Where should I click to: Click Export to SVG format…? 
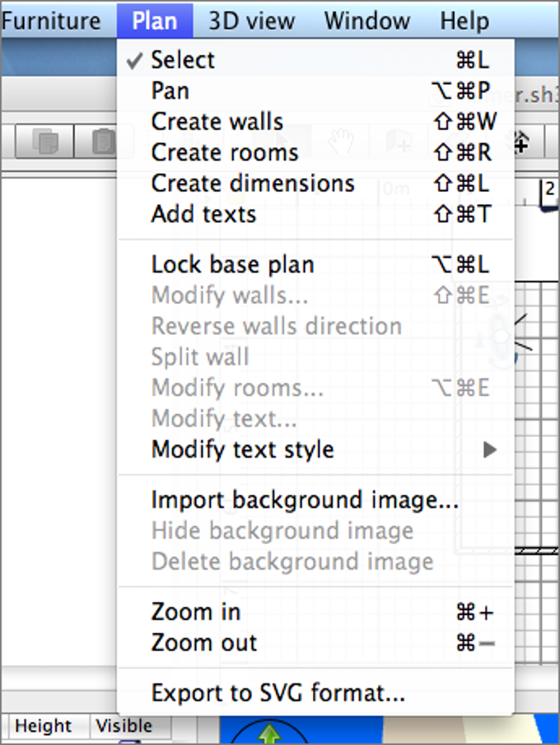click(278, 693)
